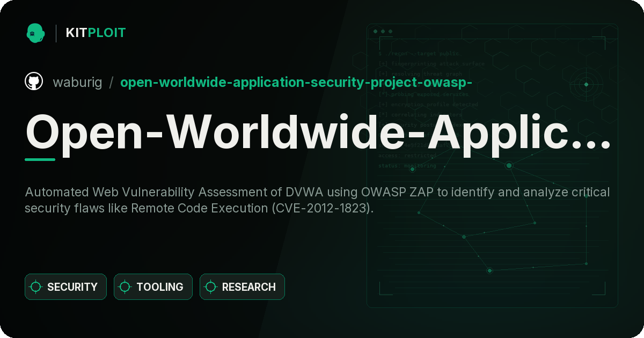Click the radar target icon in the terminal window

click(586, 84)
